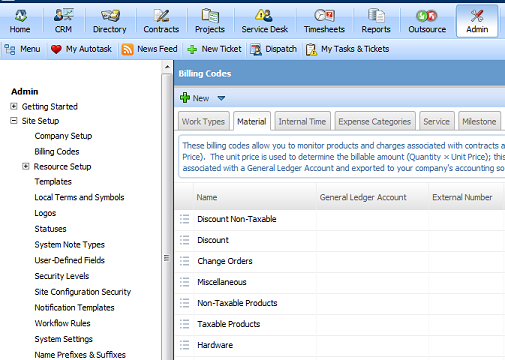This screenshot has height=360, width=505.
Task: Open Workflow Rules
Action: point(63,323)
